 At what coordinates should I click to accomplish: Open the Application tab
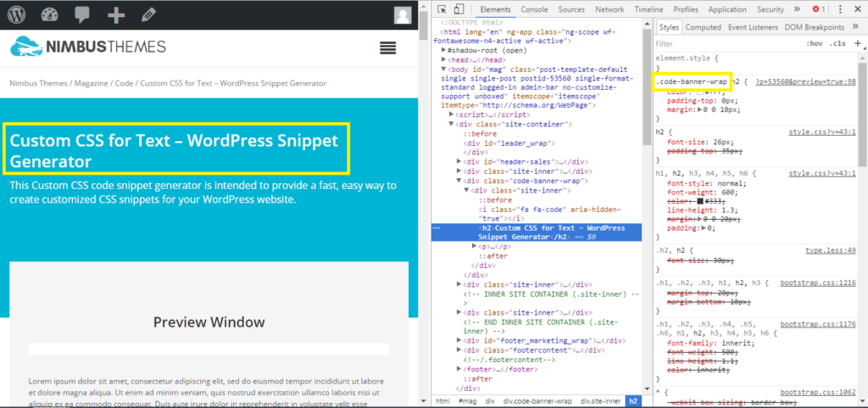coord(726,9)
